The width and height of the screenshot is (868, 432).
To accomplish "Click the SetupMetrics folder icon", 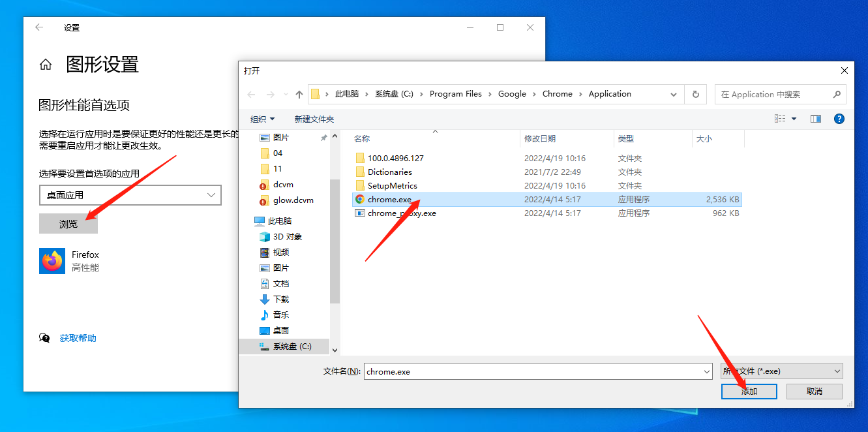I will [x=360, y=186].
